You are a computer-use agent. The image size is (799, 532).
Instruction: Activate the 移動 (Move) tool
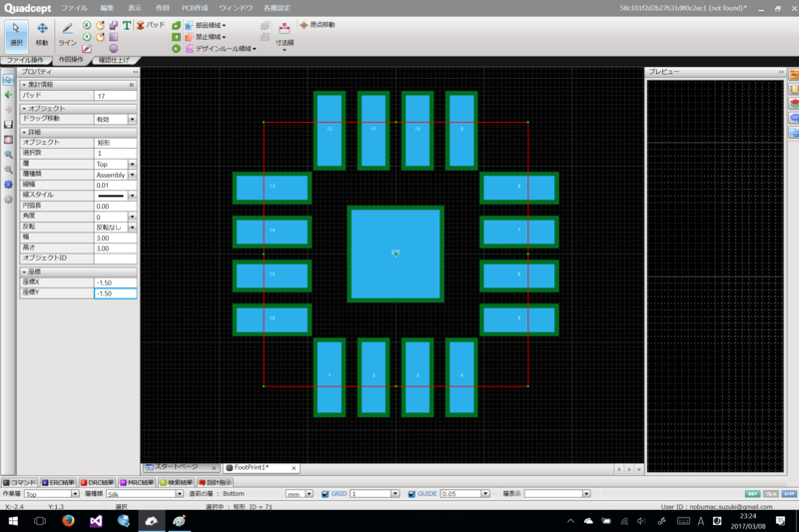42,35
